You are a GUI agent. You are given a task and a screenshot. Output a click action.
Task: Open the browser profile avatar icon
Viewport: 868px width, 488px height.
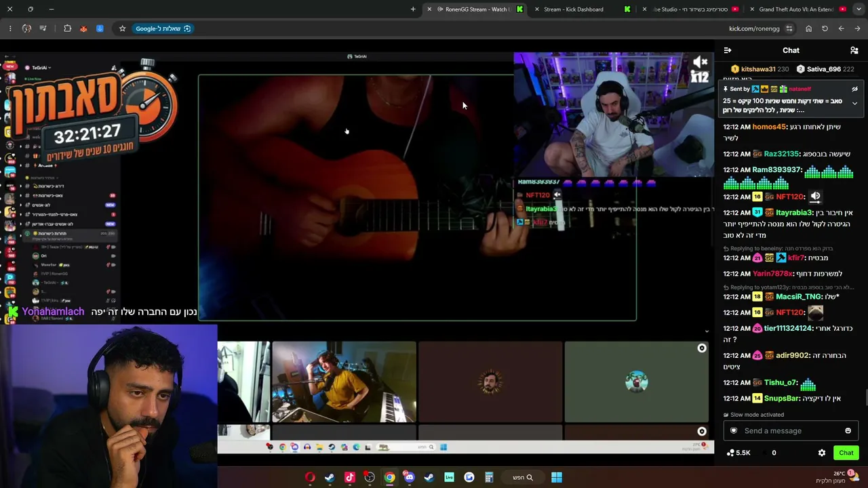click(x=26, y=28)
